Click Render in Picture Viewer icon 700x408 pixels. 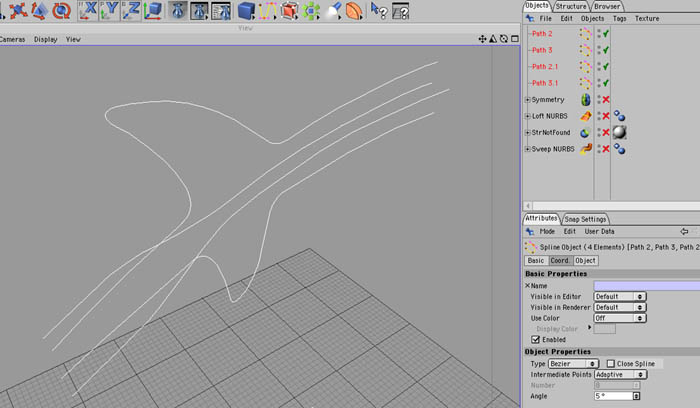[x=199, y=11]
